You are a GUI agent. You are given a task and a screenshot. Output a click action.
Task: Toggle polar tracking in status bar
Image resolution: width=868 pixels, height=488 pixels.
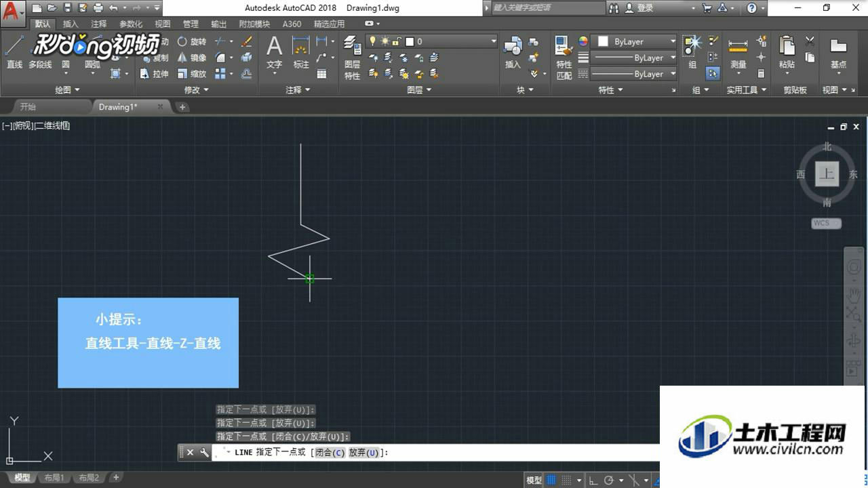(608, 481)
